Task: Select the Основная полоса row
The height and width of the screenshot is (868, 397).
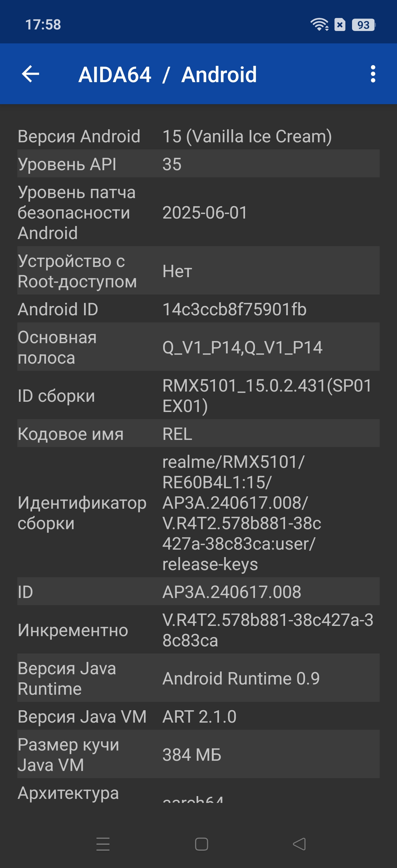Action: pyautogui.click(x=198, y=347)
